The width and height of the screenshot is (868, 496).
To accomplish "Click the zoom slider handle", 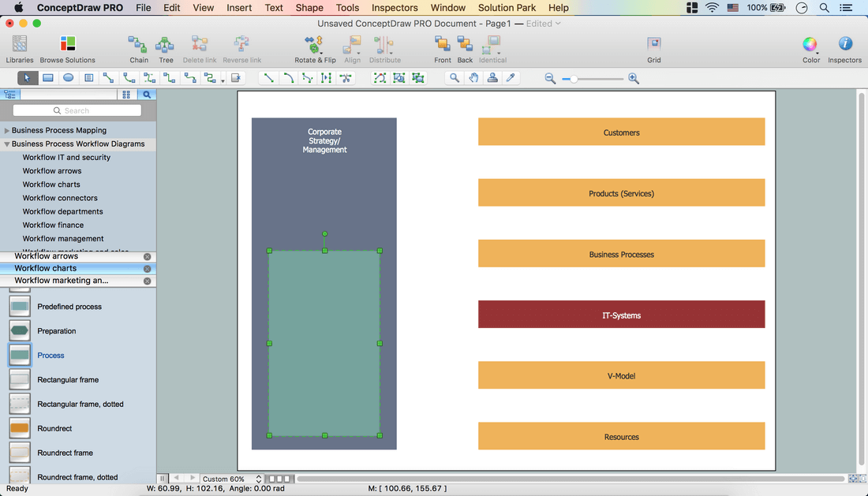I will pos(574,79).
